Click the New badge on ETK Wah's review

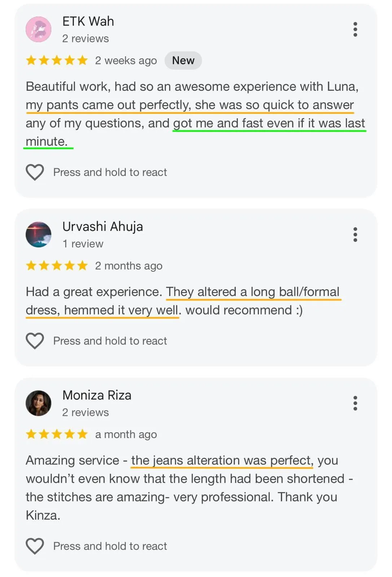coord(183,61)
